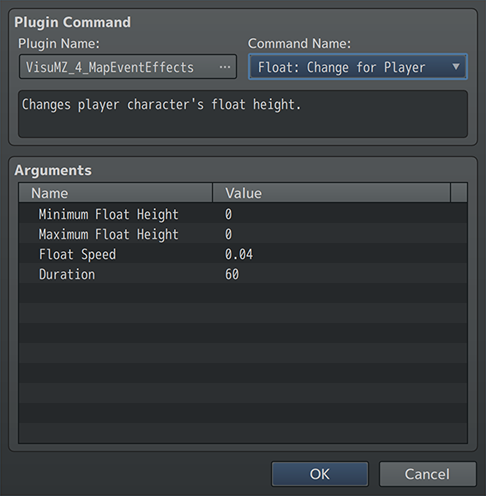Image resolution: width=486 pixels, height=496 pixels.
Task: Click the Maximum Float Height value 0
Action: click(x=228, y=234)
